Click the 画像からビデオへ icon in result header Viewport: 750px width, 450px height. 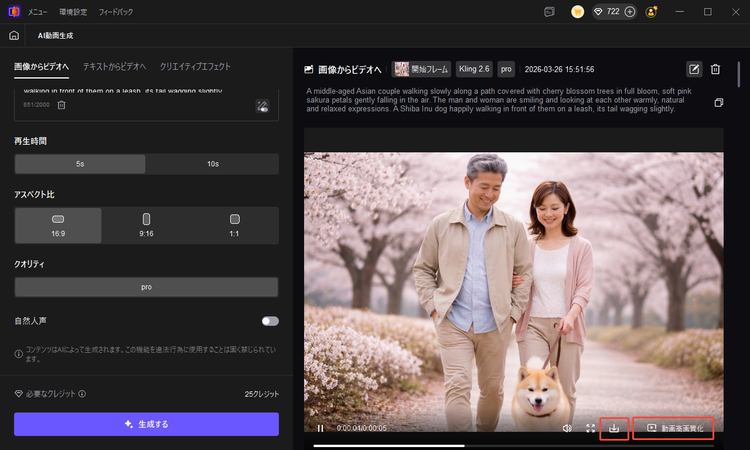click(x=309, y=70)
